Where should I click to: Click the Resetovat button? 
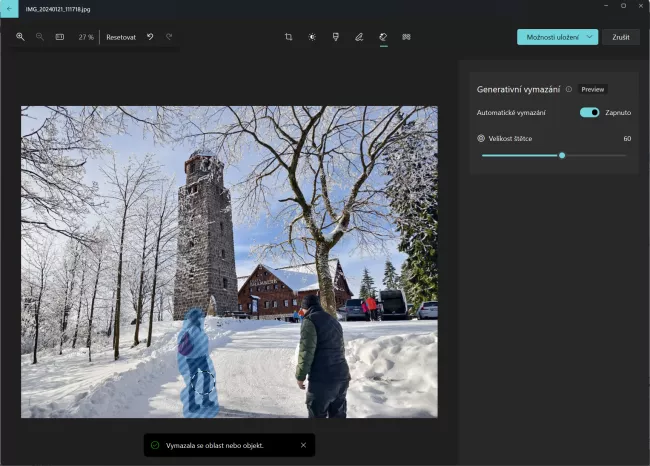[x=121, y=37]
